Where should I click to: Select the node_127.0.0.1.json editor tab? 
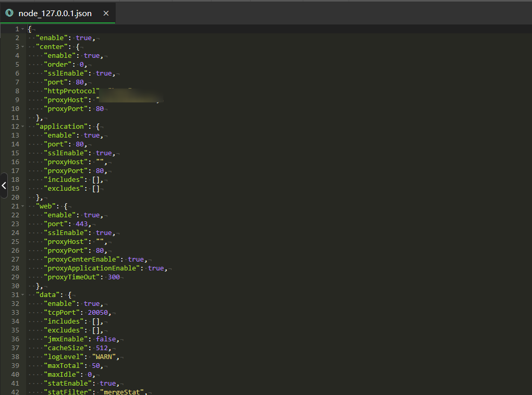[55, 14]
